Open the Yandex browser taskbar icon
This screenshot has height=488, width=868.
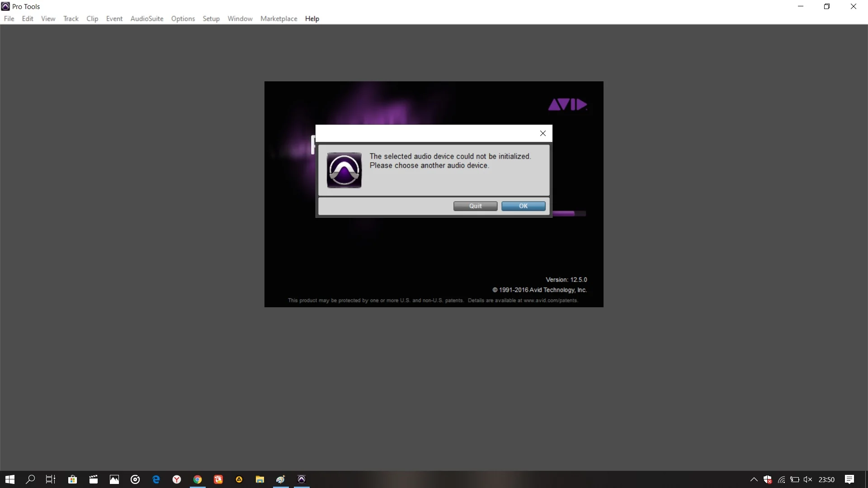[177, 479]
